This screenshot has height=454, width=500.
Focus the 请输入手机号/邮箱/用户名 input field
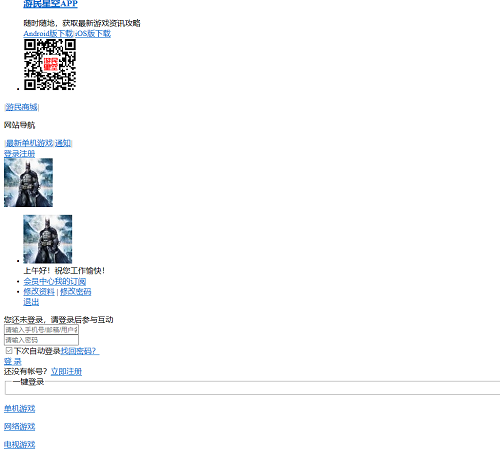[41, 330]
